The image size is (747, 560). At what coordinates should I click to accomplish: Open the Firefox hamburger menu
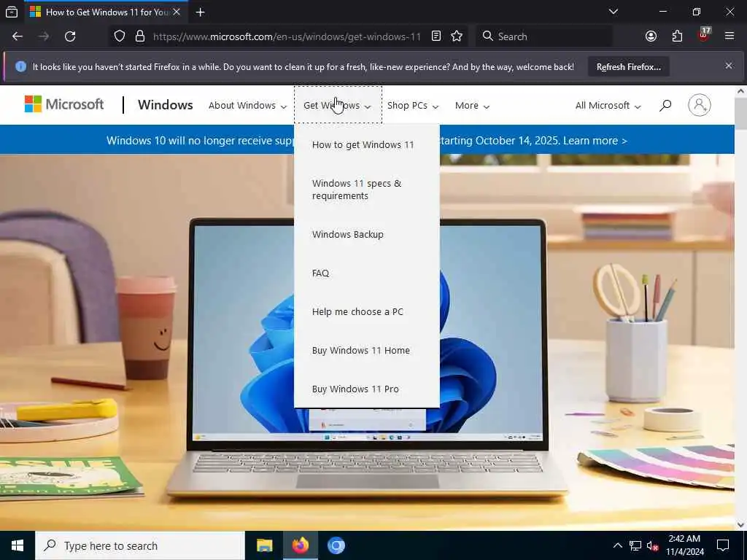(729, 36)
